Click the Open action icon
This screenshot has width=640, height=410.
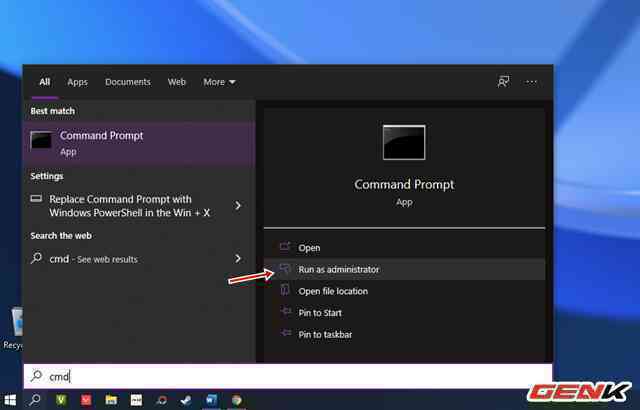285,246
